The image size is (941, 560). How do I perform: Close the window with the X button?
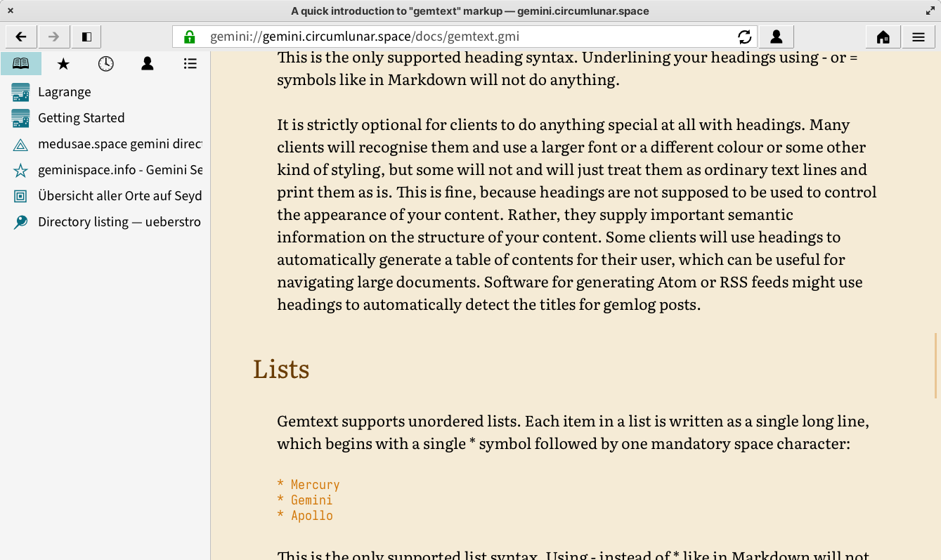11,11
